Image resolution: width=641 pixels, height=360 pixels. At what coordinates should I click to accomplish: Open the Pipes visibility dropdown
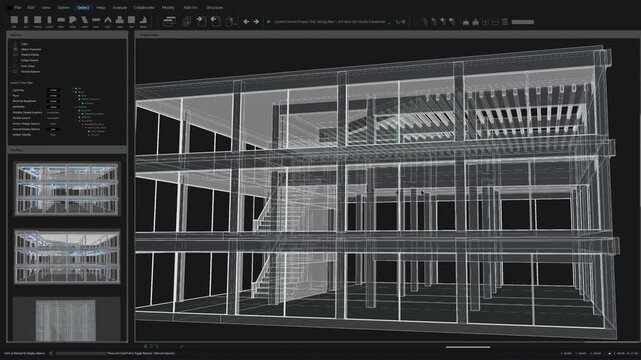(x=53, y=96)
